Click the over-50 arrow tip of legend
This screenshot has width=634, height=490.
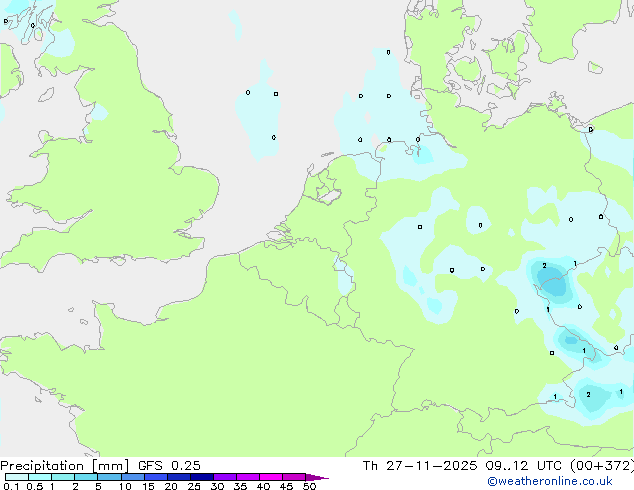[x=317, y=477]
